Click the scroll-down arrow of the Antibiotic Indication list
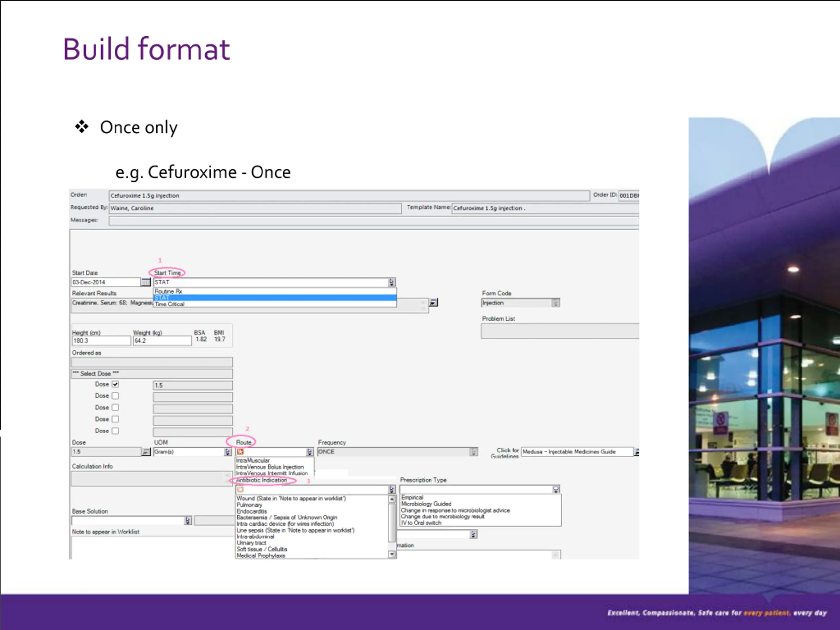The image size is (840, 630). tap(392, 555)
